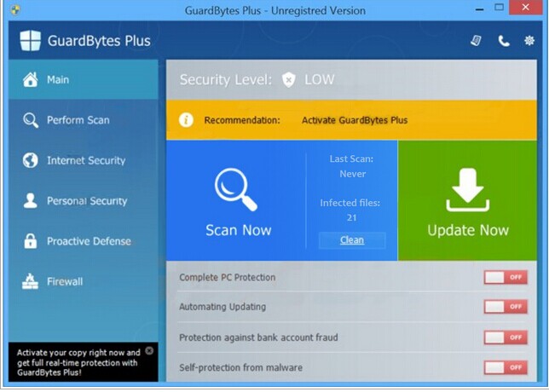Toggle Complete PC Protection switch
Screen dimensions: 549x392
[506, 277]
